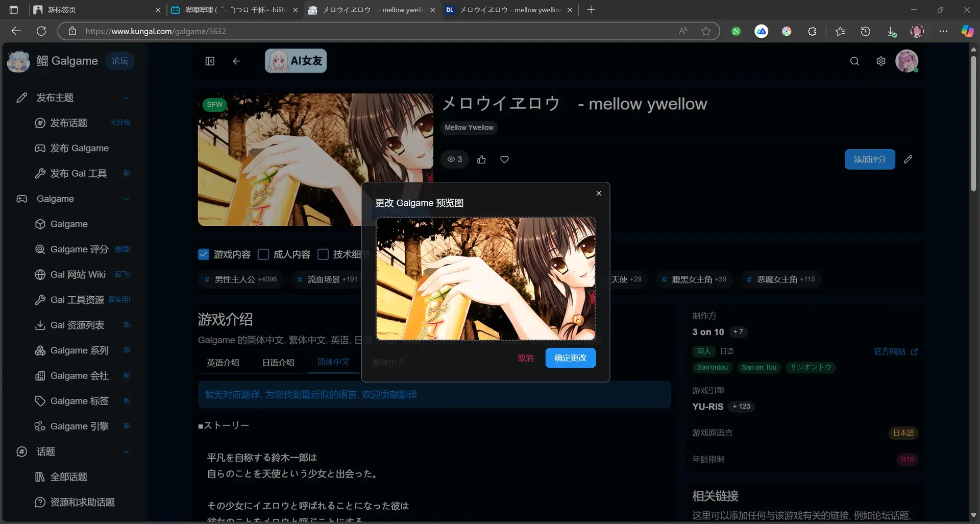The width and height of the screenshot is (980, 524).
Task: Edit the game using pencil icon
Action: coord(908,159)
